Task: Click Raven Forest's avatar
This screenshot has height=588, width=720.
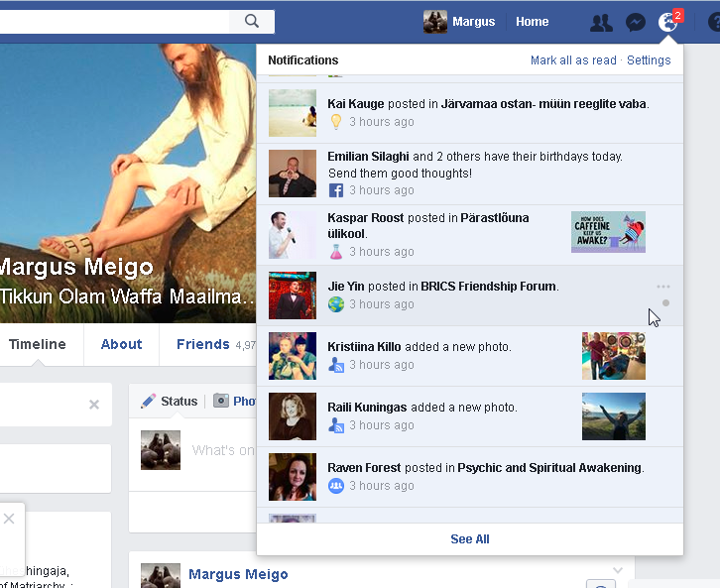Action: point(293,477)
